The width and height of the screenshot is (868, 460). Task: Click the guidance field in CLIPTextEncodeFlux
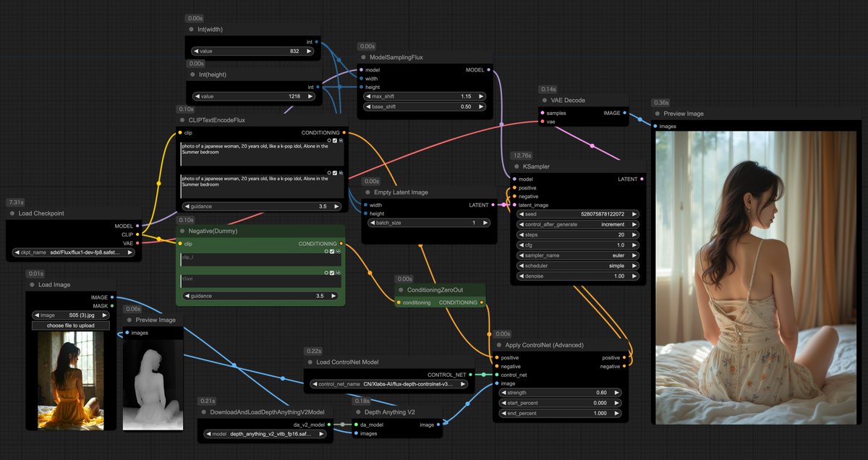(262, 206)
